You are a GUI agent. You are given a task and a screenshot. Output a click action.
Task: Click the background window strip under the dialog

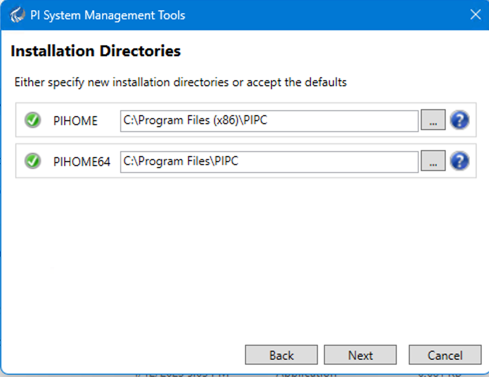(x=245, y=375)
